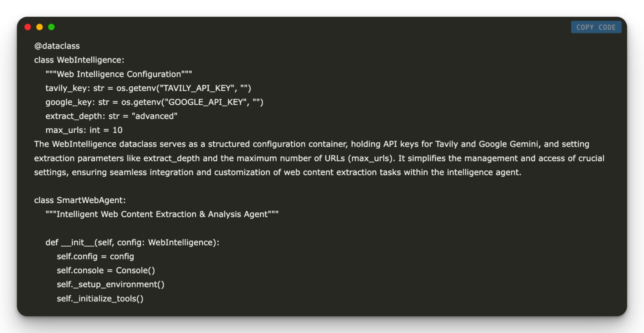
Task: Click the _setup_environment method call
Action: pyautogui.click(x=110, y=284)
